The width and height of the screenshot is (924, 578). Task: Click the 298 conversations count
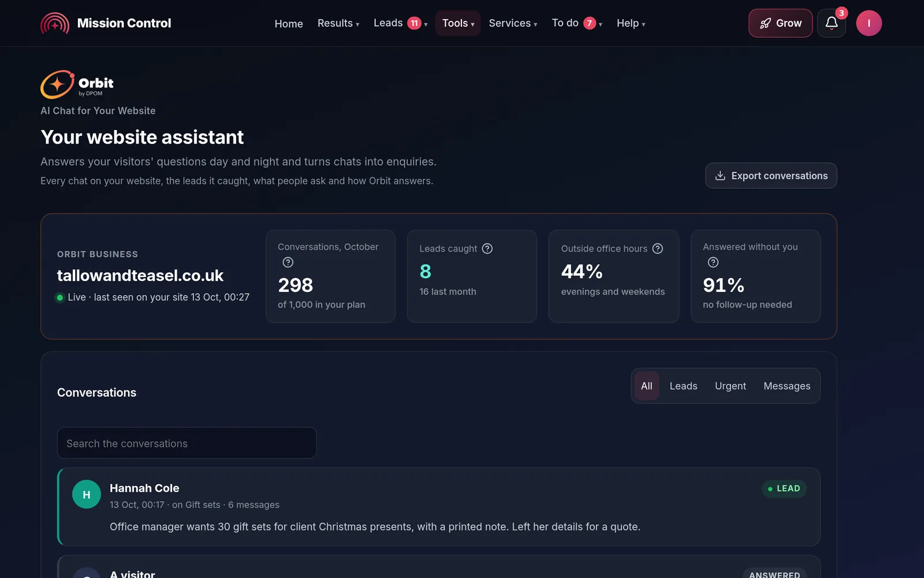pyautogui.click(x=296, y=285)
